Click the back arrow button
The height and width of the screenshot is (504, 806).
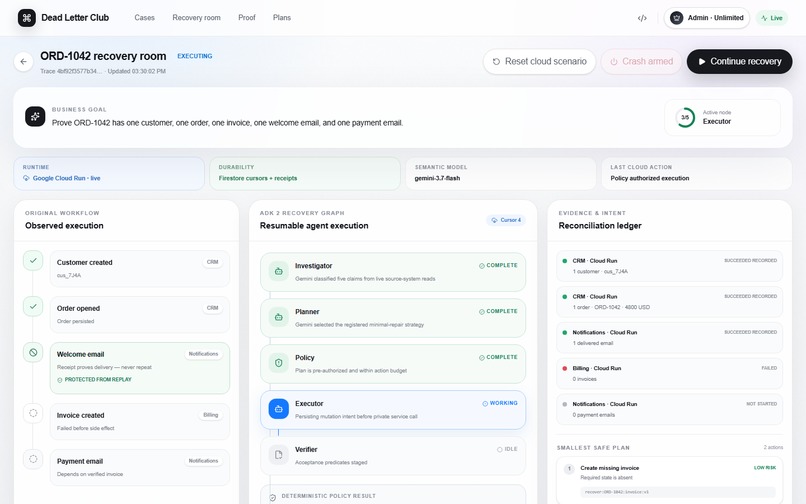click(x=24, y=61)
